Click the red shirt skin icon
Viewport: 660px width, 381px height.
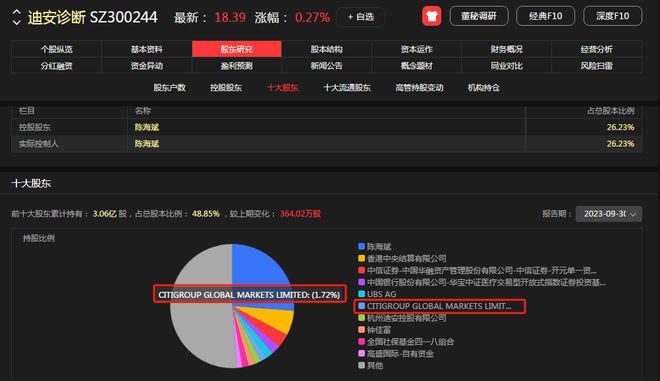click(431, 16)
